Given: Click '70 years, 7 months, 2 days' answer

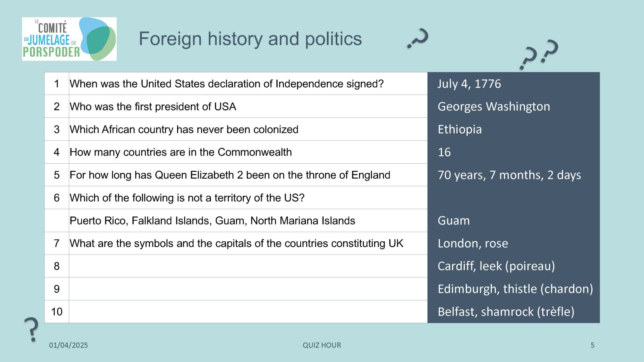Looking at the screenshot, I should pos(510,175).
